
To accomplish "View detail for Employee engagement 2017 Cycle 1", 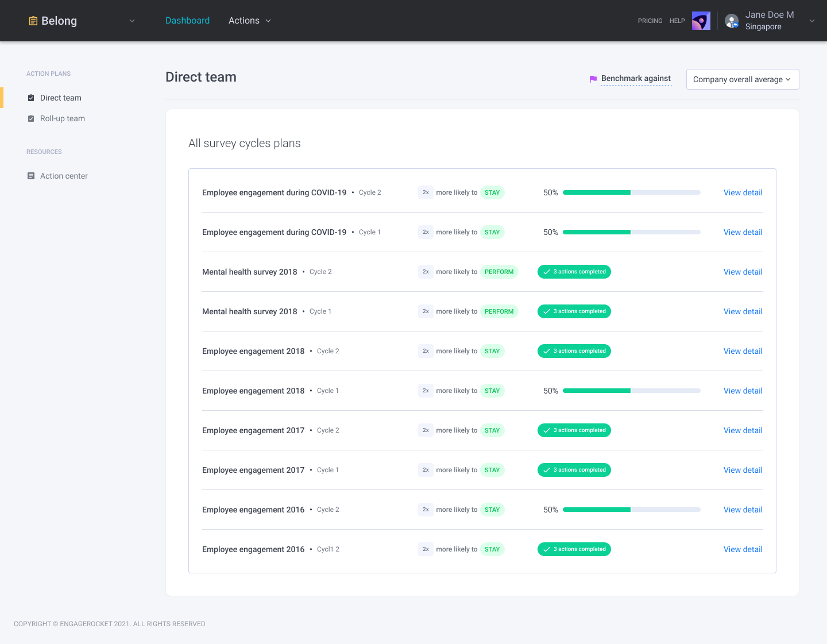I will tap(743, 470).
